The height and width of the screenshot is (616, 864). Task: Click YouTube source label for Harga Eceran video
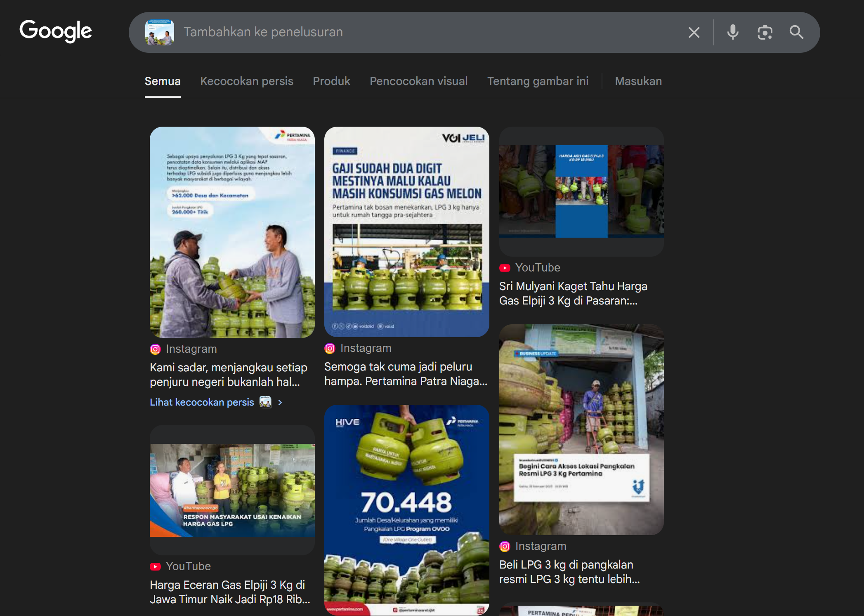(x=188, y=566)
